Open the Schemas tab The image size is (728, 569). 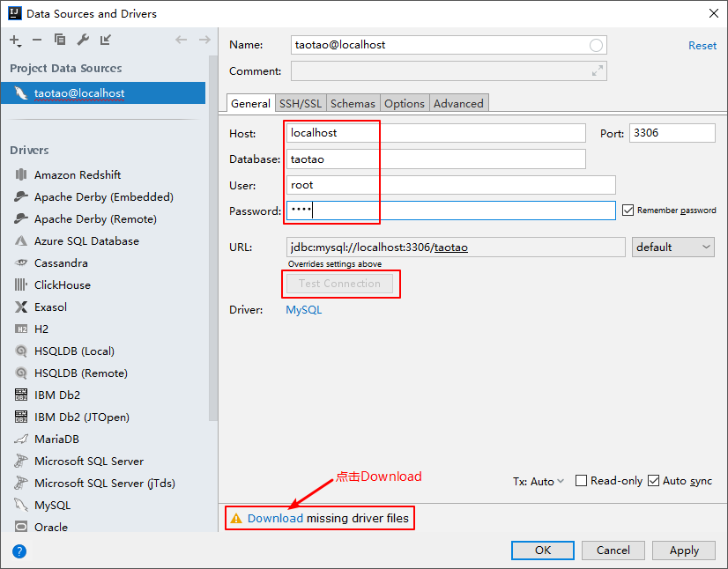pos(353,104)
